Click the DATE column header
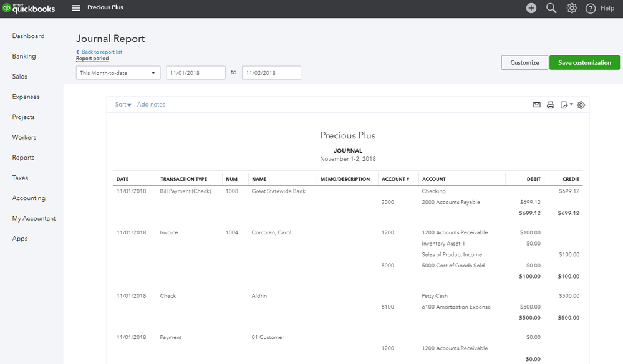The width and height of the screenshot is (623, 364). tap(122, 179)
